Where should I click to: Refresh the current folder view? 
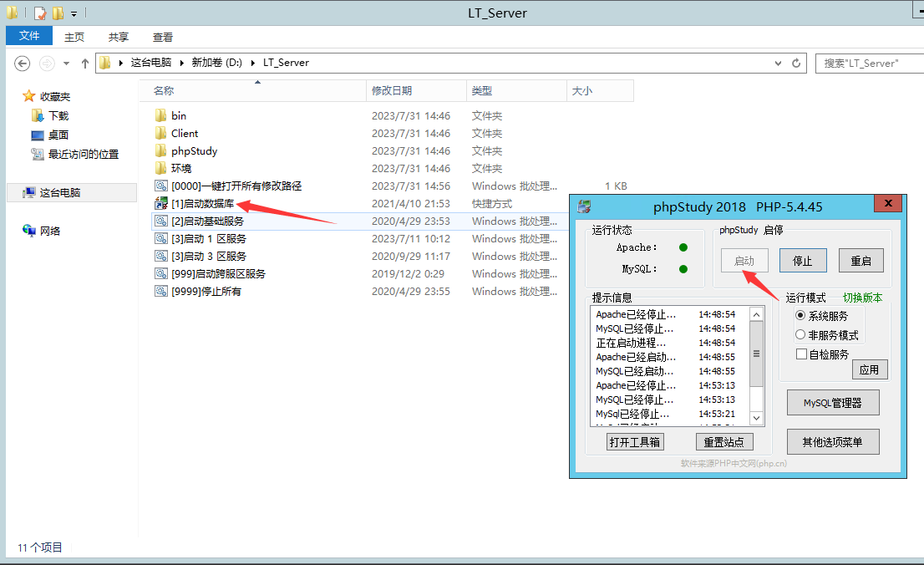[797, 63]
